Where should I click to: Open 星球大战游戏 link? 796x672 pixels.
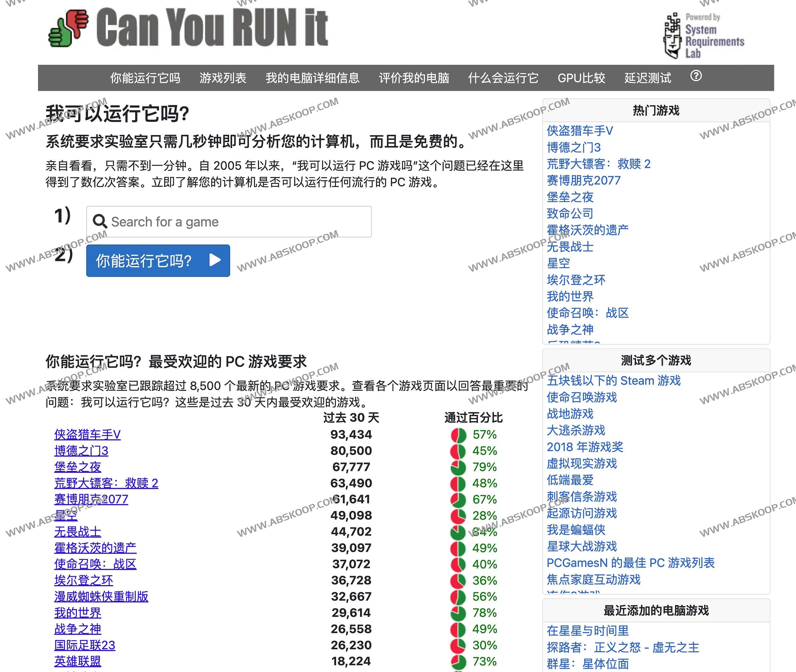(x=582, y=546)
